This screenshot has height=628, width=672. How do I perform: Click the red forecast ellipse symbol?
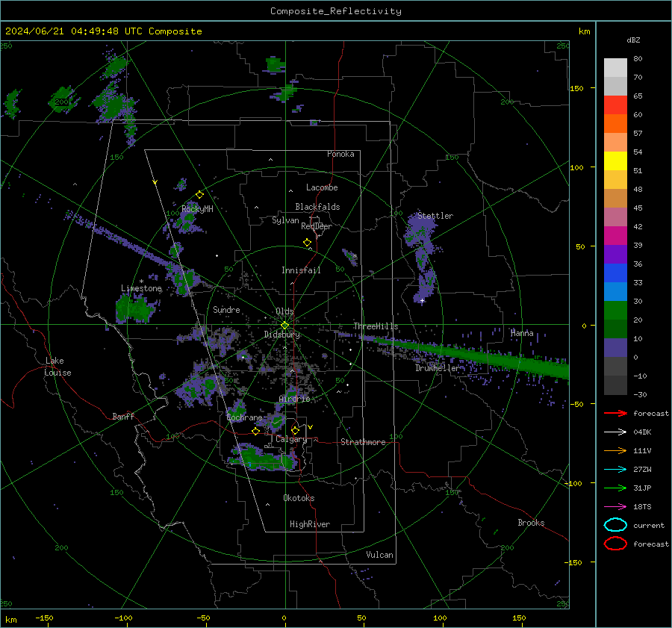click(615, 544)
